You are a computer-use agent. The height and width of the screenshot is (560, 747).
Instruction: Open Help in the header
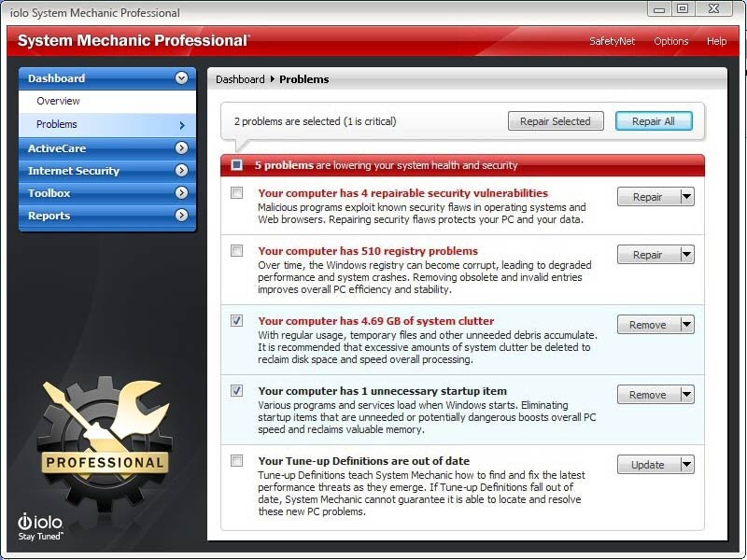[x=716, y=41]
